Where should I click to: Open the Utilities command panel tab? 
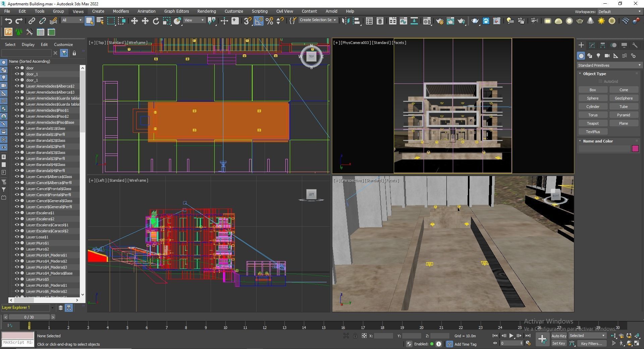[635, 45]
